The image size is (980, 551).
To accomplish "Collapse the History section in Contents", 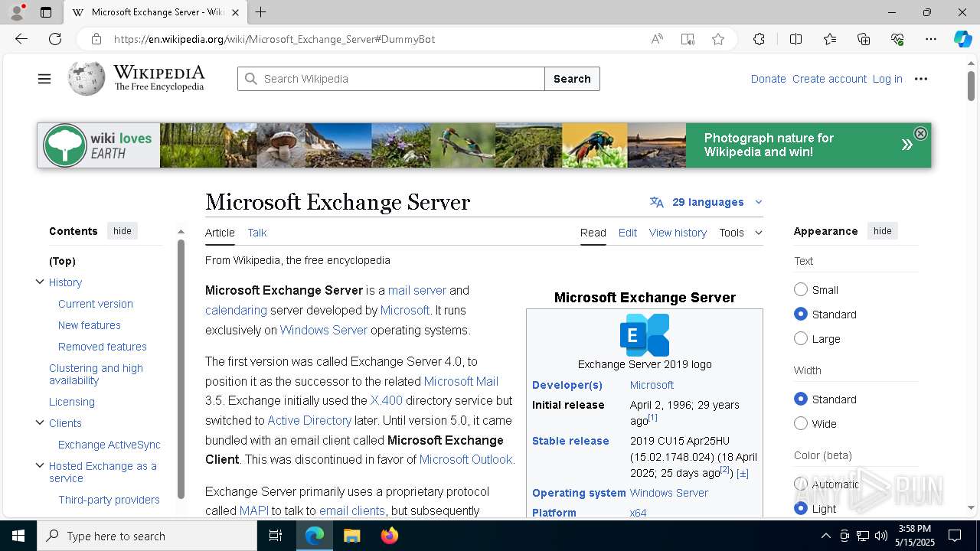I will [x=40, y=282].
